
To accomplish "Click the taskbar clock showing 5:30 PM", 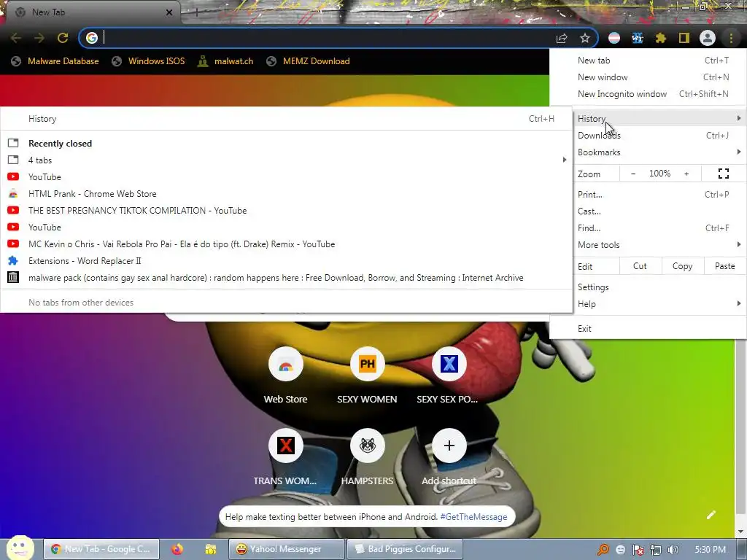I will [x=710, y=550].
